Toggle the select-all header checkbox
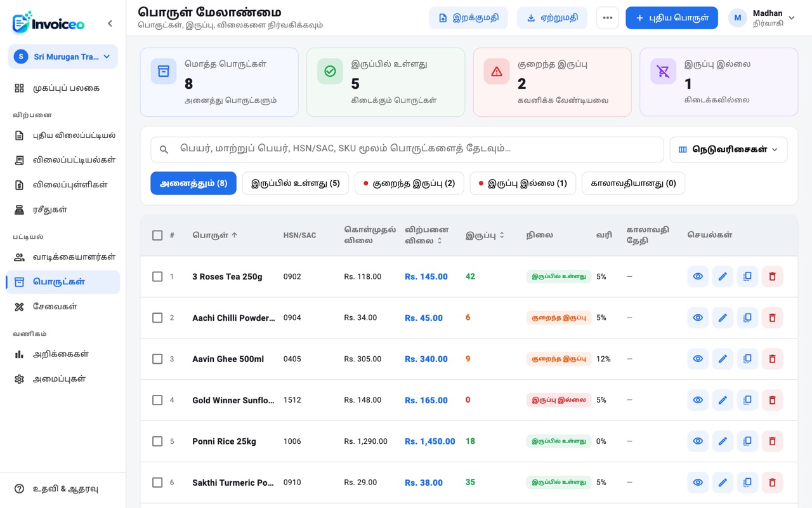The height and width of the screenshot is (508, 812). (157, 236)
